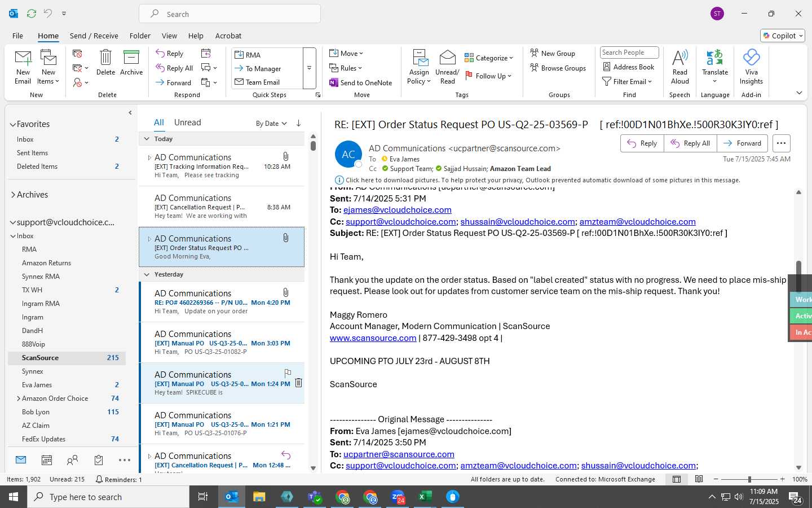
Task: Show All messages filter
Action: [159, 122]
